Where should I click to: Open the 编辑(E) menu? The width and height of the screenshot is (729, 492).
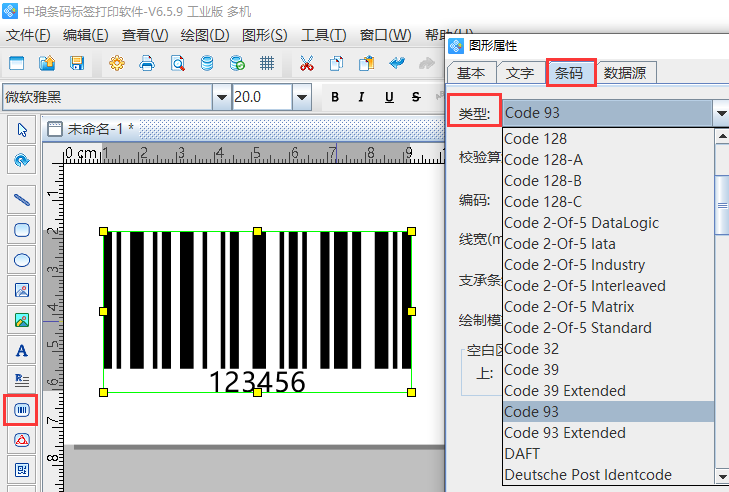point(86,35)
